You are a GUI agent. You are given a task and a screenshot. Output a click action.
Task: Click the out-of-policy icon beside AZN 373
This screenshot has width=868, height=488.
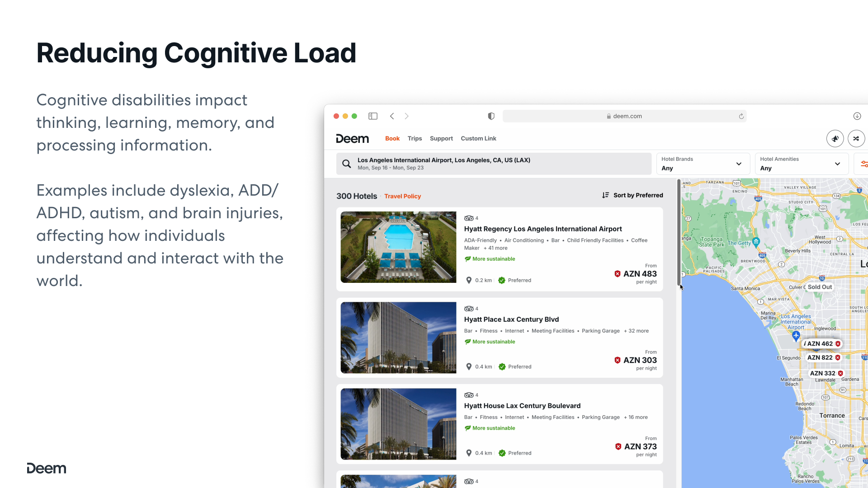[x=618, y=446]
